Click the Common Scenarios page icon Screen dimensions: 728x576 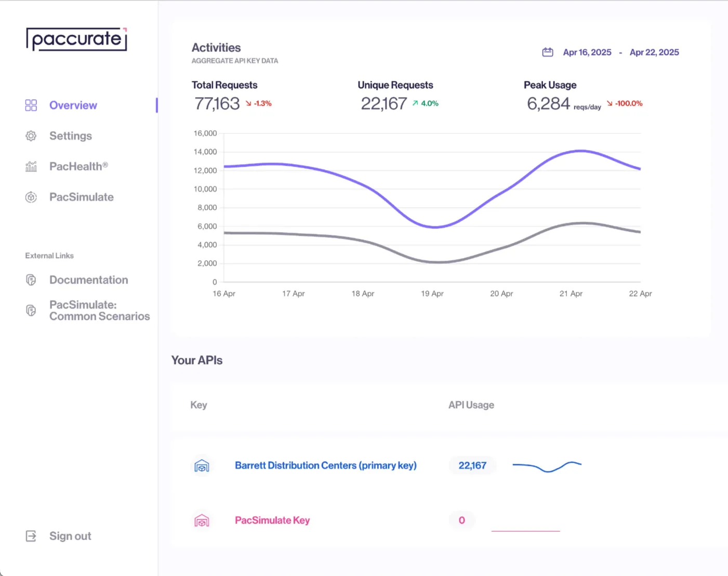(x=31, y=311)
